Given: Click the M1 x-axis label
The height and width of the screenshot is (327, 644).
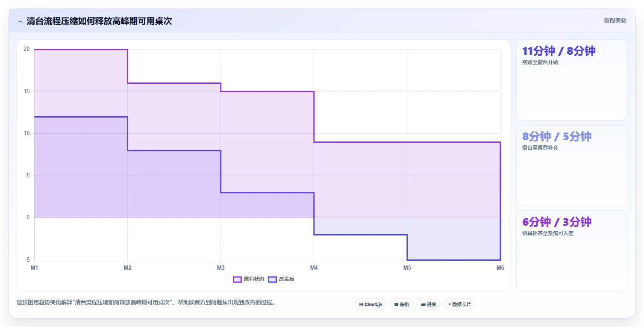Looking at the screenshot, I should tap(34, 268).
